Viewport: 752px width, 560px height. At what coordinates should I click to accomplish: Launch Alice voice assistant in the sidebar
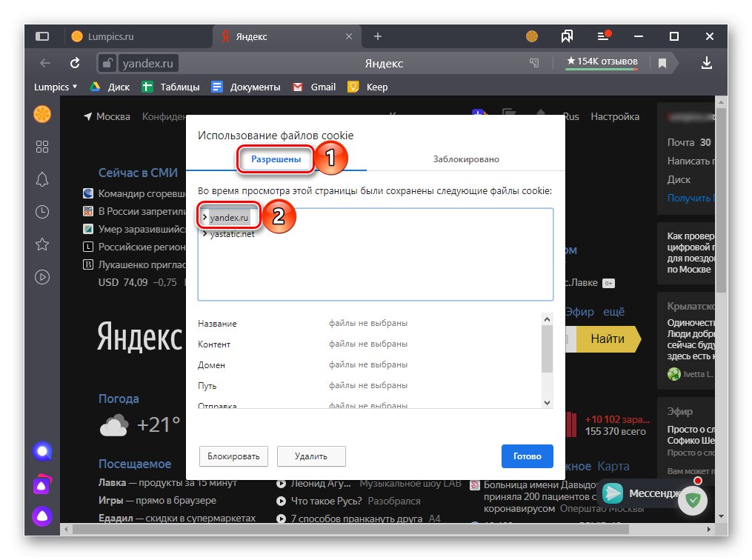point(42,451)
